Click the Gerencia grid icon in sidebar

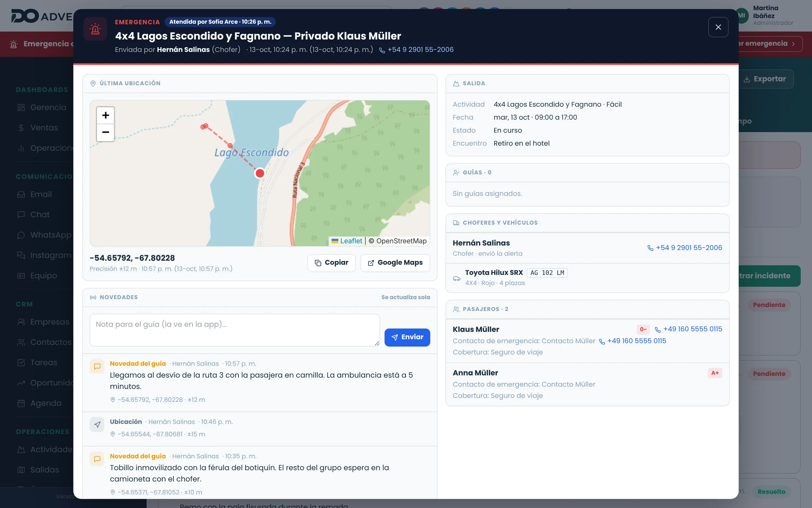pyautogui.click(x=21, y=108)
